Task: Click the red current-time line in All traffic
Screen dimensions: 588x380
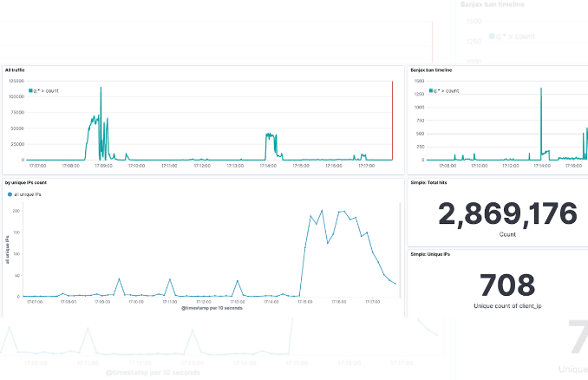Action: [393, 121]
